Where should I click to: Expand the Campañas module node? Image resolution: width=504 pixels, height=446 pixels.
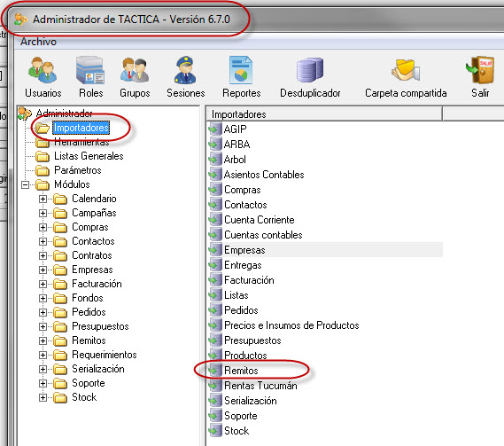tap(43, 213)
